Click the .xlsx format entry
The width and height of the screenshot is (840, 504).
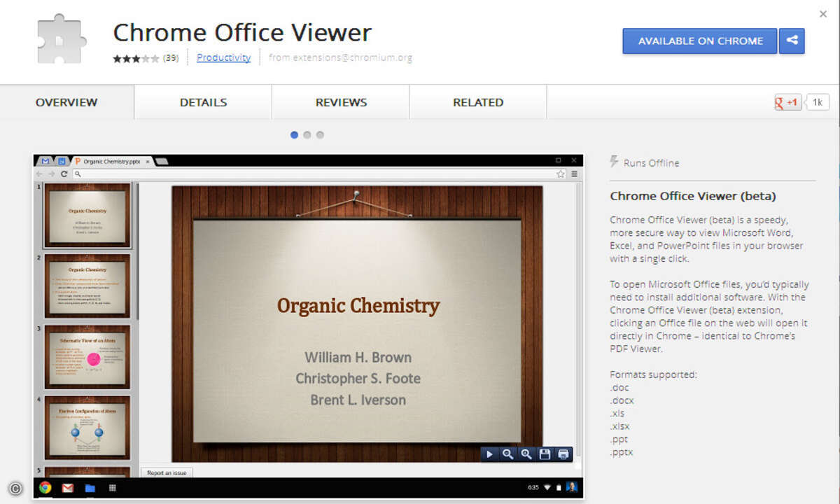tap(619, 426)
